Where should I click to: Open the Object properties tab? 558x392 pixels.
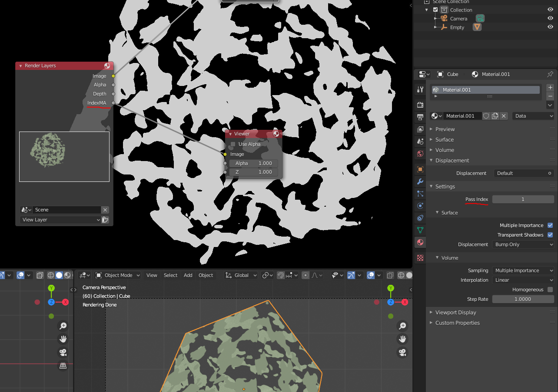pos(420,169)
